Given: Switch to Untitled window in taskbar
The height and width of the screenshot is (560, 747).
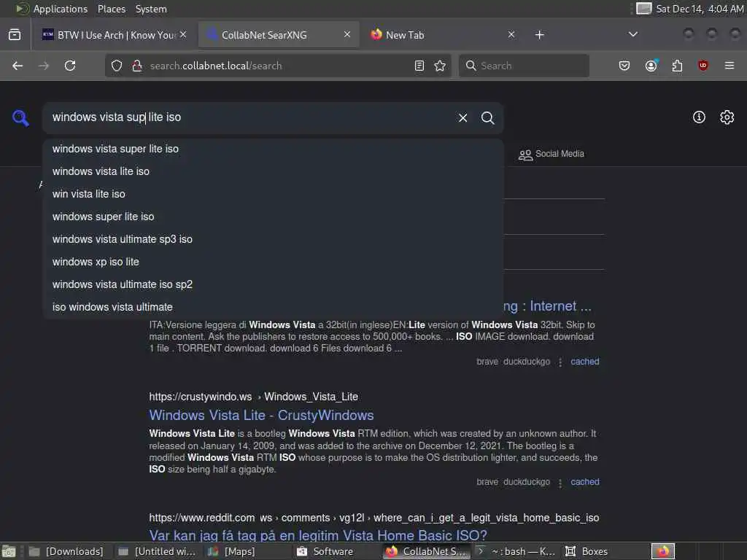Looking at the screenshot, I should 158,551.
